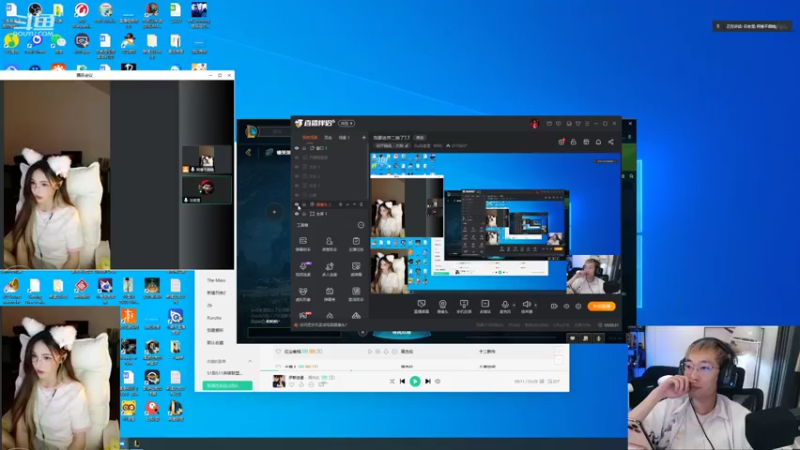
Task: Open the WeChat desktop icon
Action: click(x=58, y=41)
